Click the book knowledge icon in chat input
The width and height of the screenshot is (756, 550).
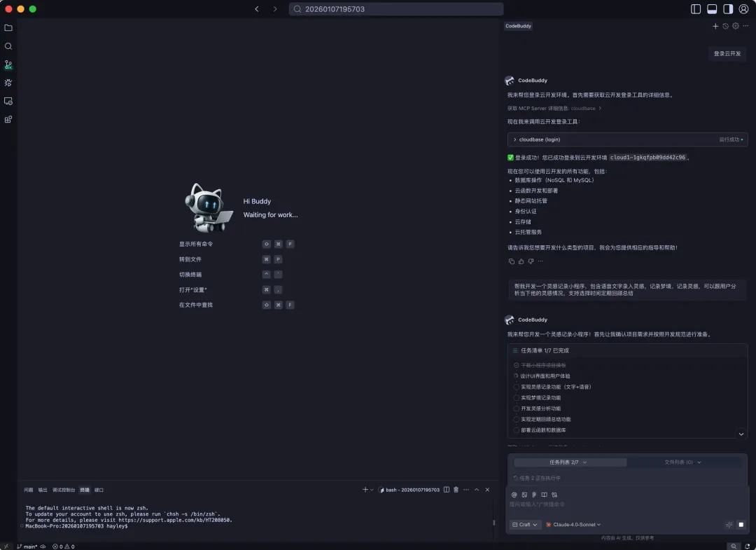[x=545, y=495]
